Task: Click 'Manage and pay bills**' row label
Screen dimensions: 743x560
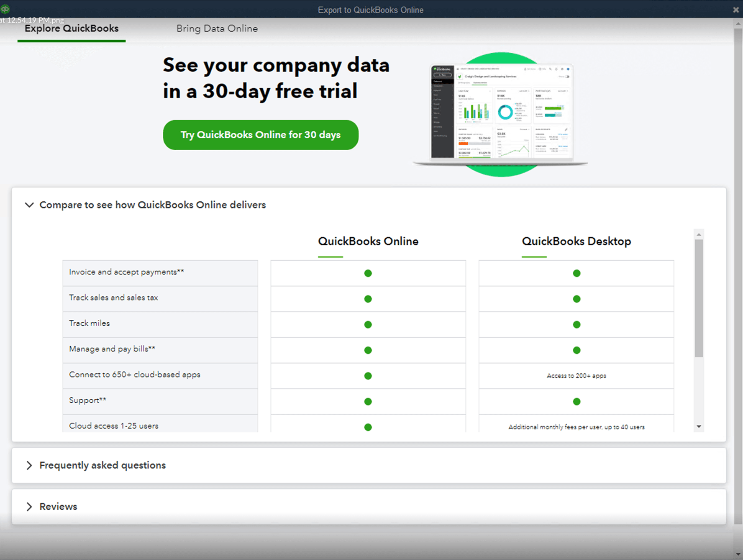Action: [x=112, y=349]
